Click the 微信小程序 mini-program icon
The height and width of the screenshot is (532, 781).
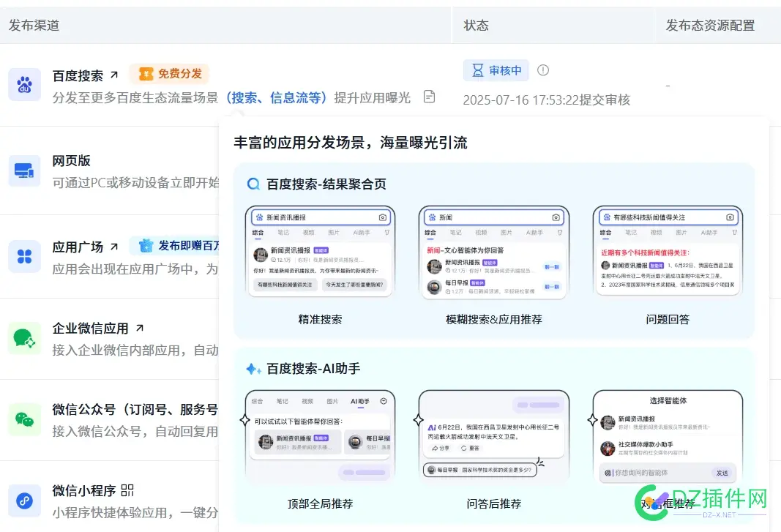pyautogui.click(x=24, y=501)
